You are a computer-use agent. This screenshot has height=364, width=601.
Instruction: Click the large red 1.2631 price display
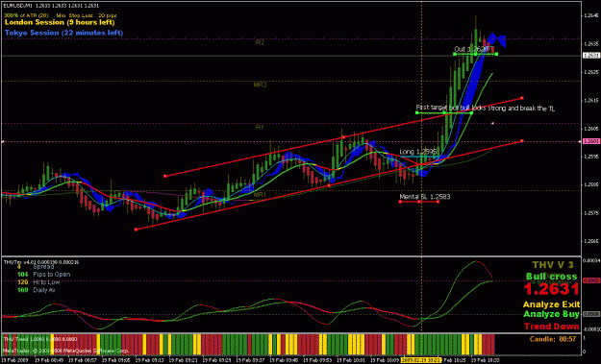[551, 289]
